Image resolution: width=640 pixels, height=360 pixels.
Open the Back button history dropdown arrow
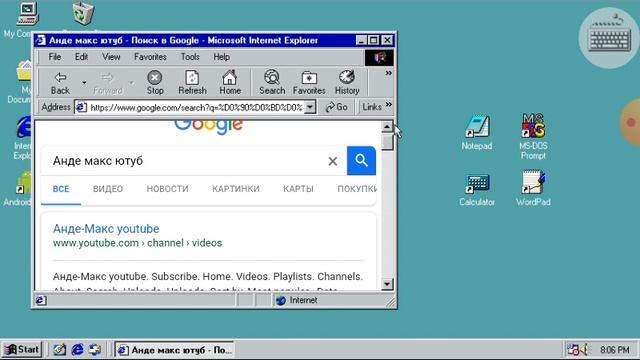click(84, 83)
